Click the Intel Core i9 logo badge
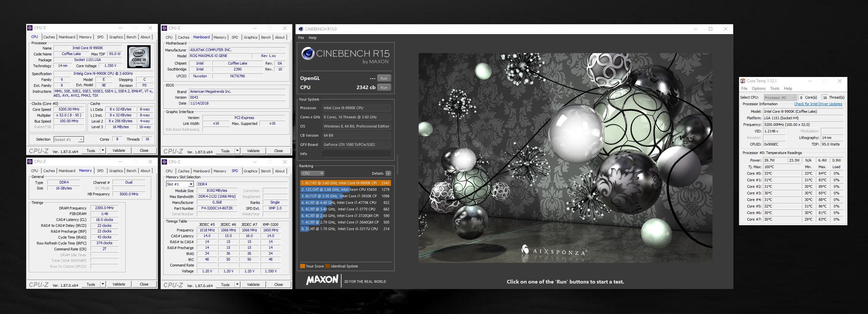868x314 pixels. [139, 57]
